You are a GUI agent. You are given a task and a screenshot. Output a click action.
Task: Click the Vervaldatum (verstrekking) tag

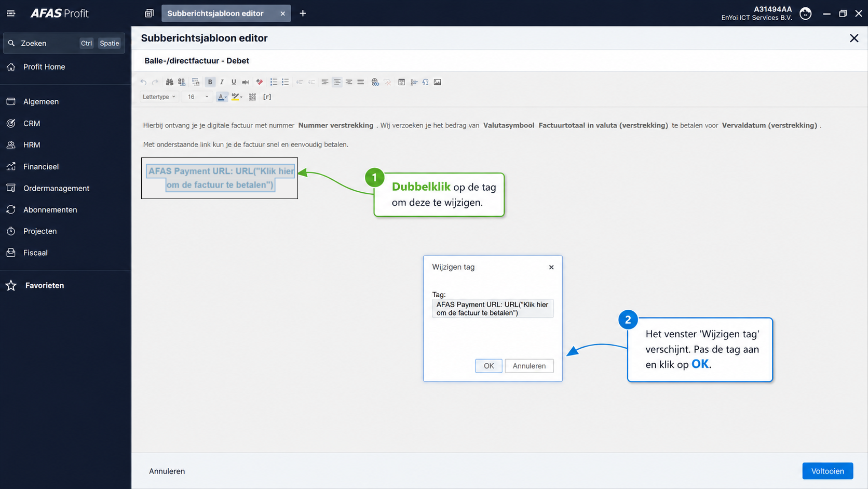click(x=769, y=125)
